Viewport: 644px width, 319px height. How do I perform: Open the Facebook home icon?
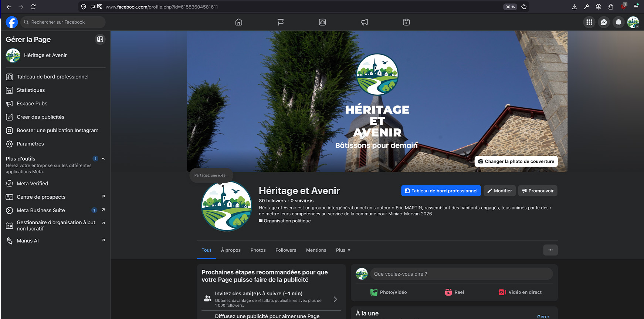point(239,22)
